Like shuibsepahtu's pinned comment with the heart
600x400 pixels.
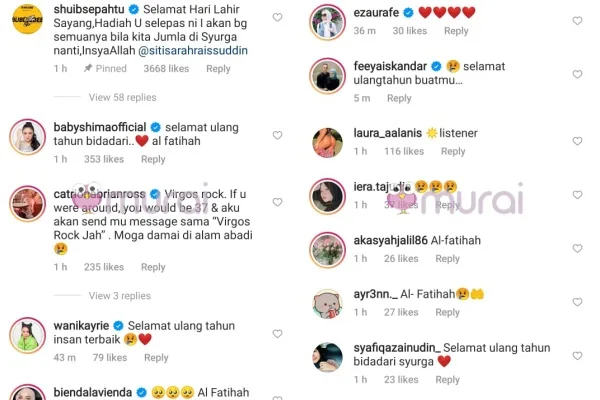[277, 17]
